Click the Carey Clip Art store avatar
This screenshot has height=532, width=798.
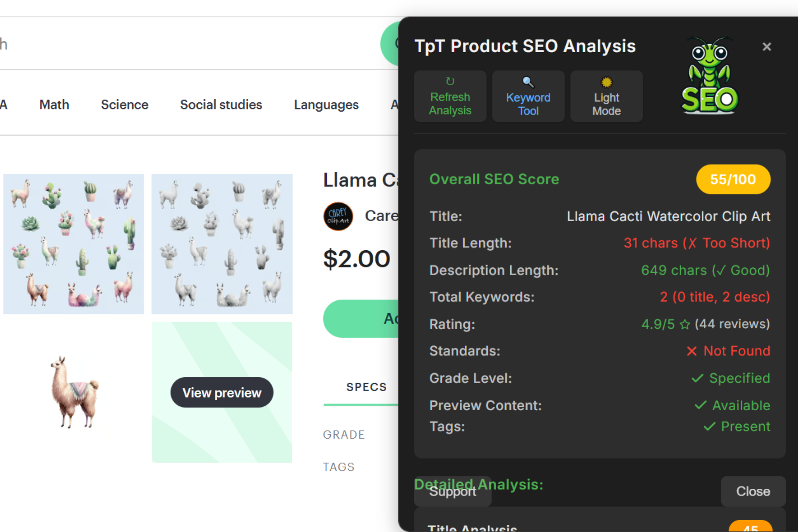pyautogui.click(x=338, y=216)
